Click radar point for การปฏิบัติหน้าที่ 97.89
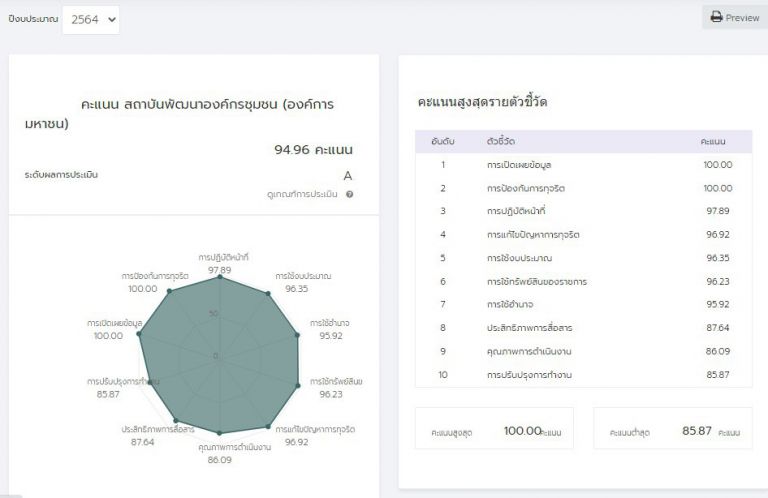The height and width of the screenshot is (498, 768). click(220, 278)
